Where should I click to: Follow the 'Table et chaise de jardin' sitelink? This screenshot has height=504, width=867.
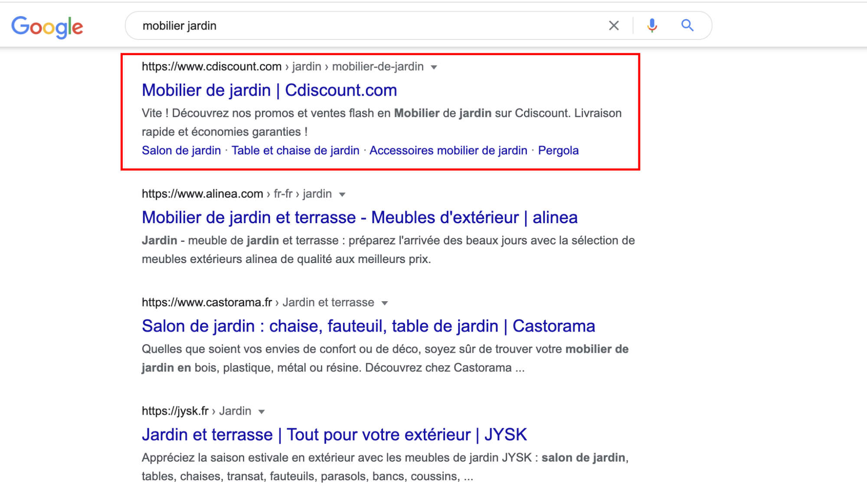pyautogui.click(x=295, y=150)
